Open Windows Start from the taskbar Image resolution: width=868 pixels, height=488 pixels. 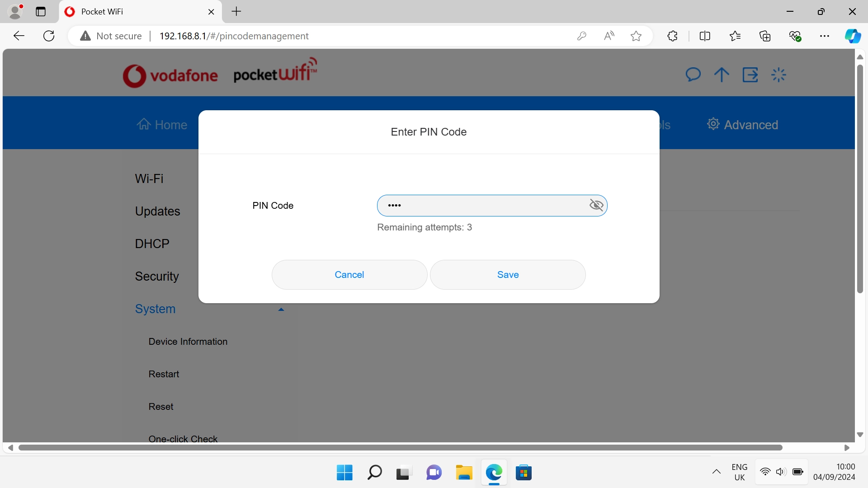pyautogui.click(x=344, y=472)
